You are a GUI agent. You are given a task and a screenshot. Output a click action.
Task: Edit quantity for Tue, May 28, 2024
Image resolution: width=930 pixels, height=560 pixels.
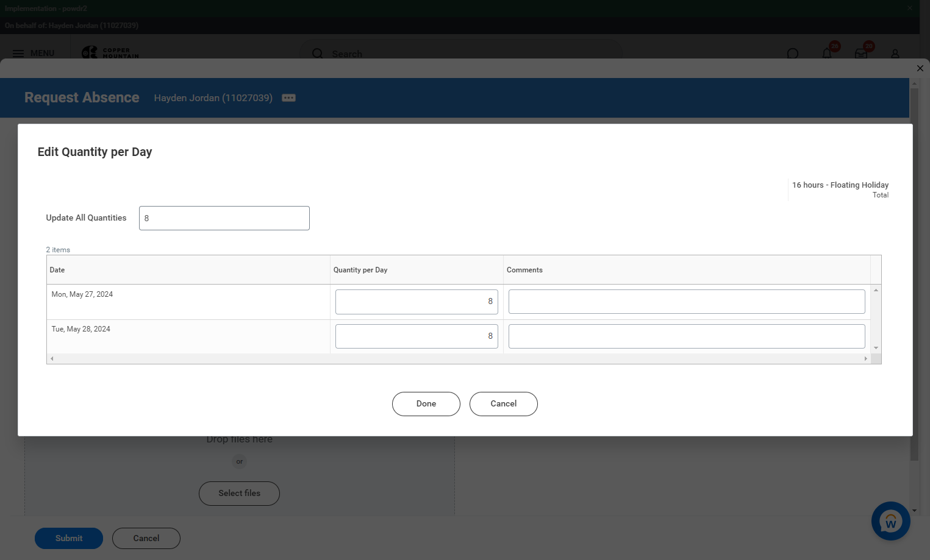tap(417, 336)
